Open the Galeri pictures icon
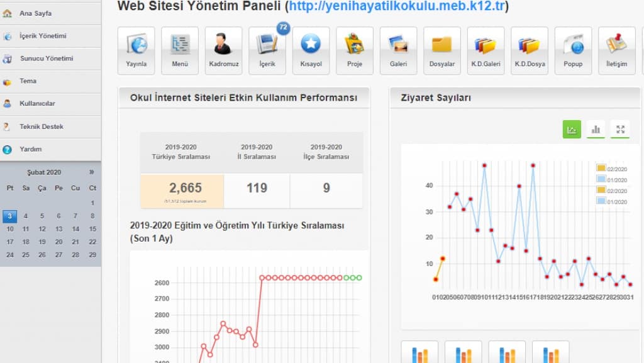The image size is (644, 363). coord(398,50)
